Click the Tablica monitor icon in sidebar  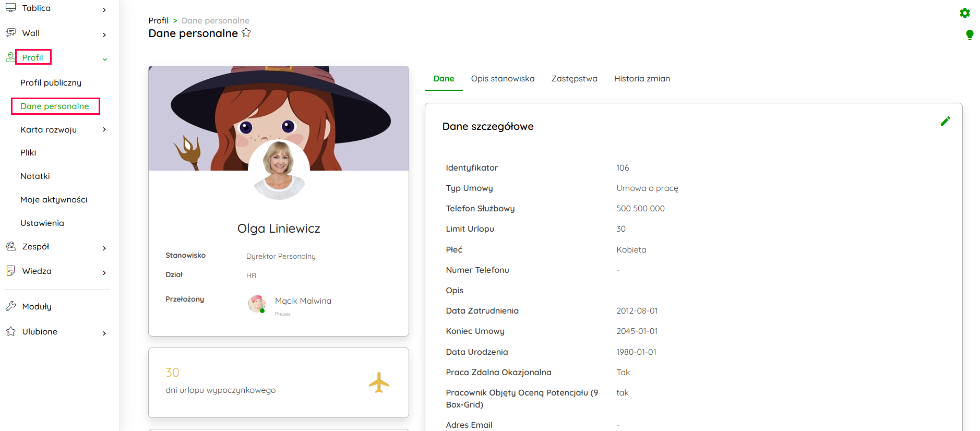(x=10, y=8)
